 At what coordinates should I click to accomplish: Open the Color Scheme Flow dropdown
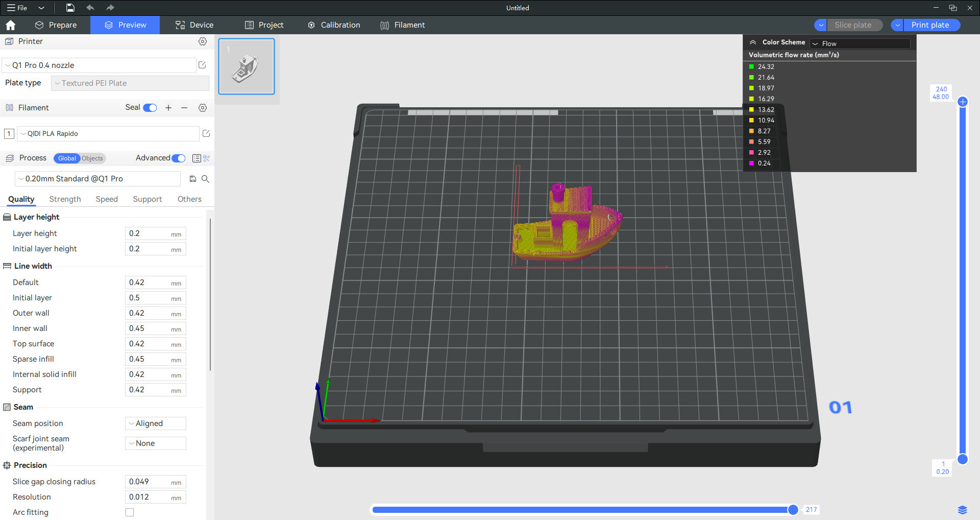pyautogui.click(x=860, y=43)
